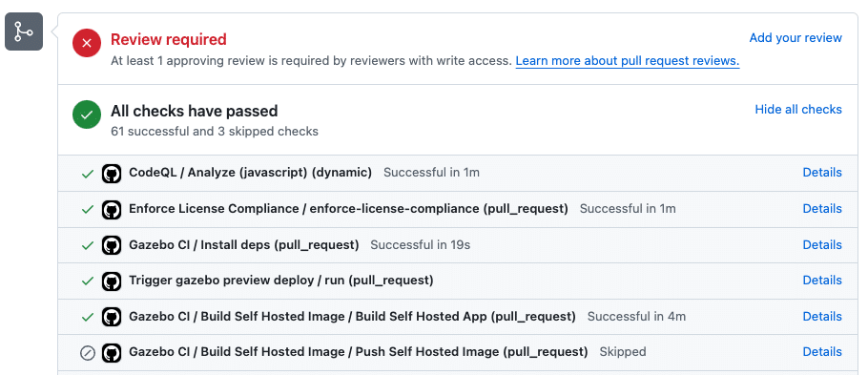Click GitHub avatar beside CodeQL Analyze check
The height and width of the screenshot is (375, 868).
point(112,174)
